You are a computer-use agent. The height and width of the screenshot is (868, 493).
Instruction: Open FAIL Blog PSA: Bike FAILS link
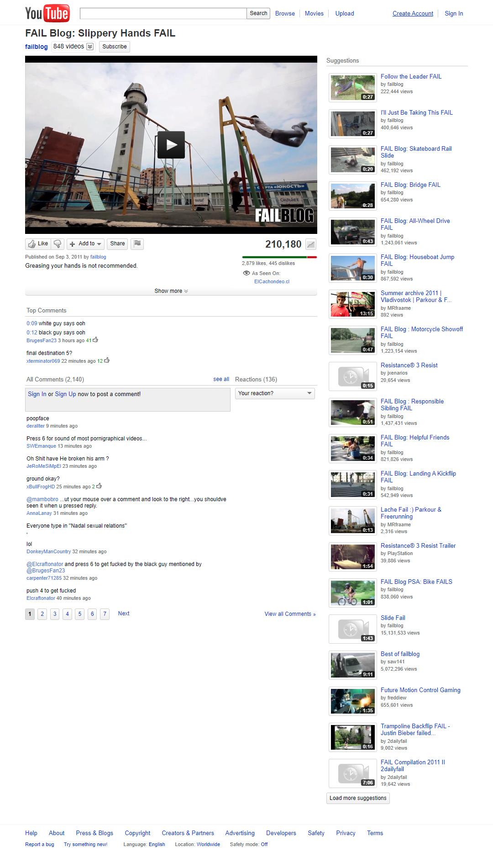click(417, 582)
